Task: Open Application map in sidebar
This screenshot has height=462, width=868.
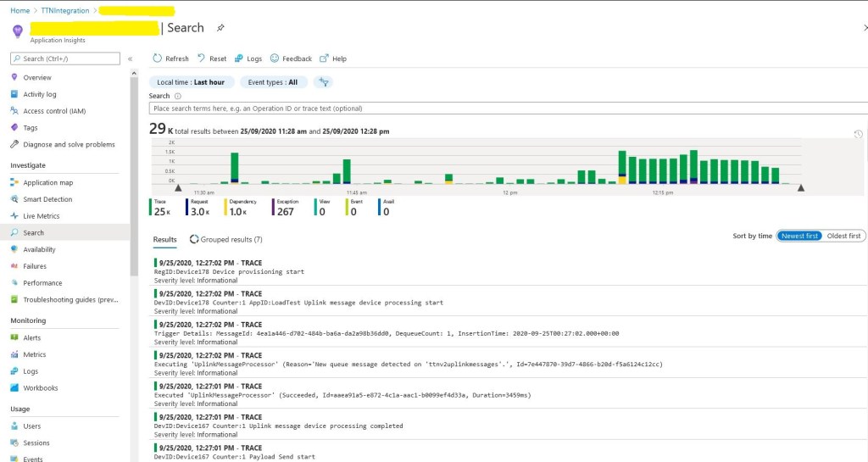Action: point(47,182)
